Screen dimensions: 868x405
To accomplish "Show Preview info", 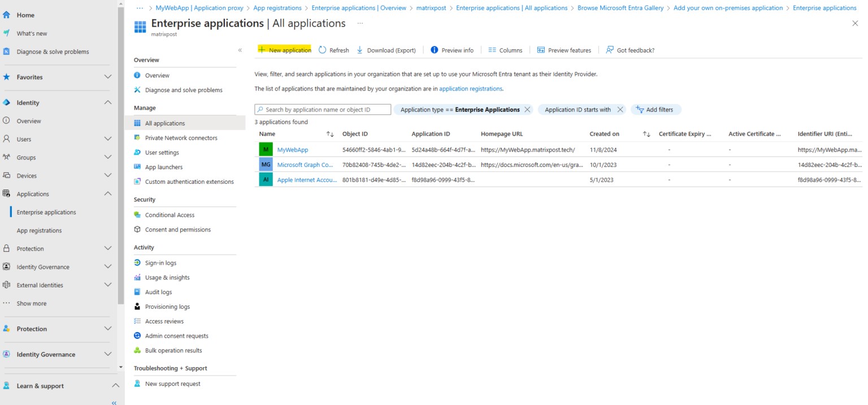I will click(x=452, y=50).
